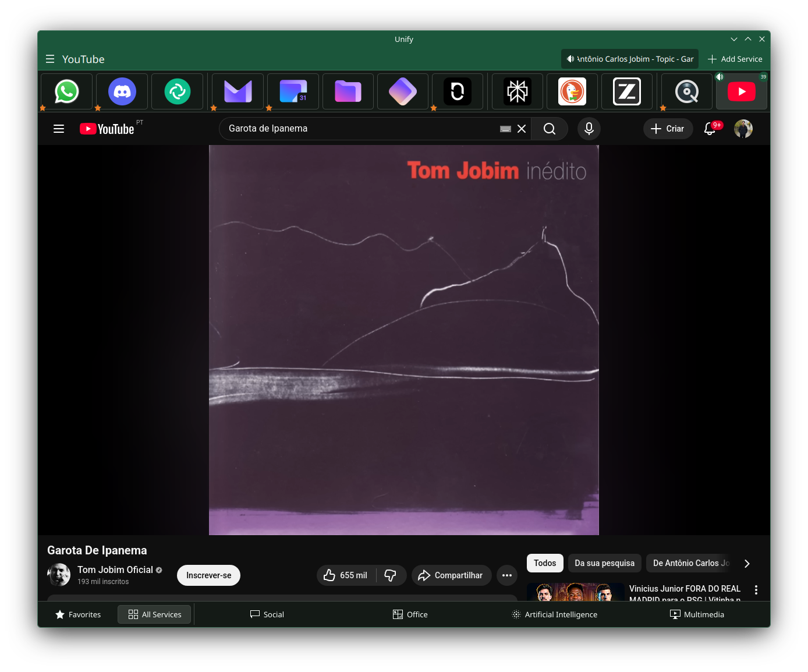Open the virtual keyboard icon in search
The image size is (808, 672).
505,129
